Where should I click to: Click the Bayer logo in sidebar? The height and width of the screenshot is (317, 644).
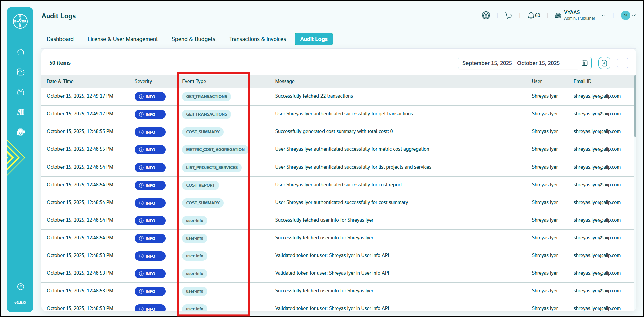20,21
